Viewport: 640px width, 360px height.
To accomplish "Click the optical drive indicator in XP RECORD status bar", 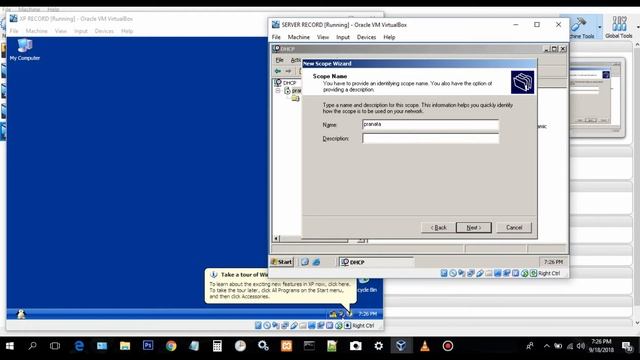I will (x=267, y=325).
